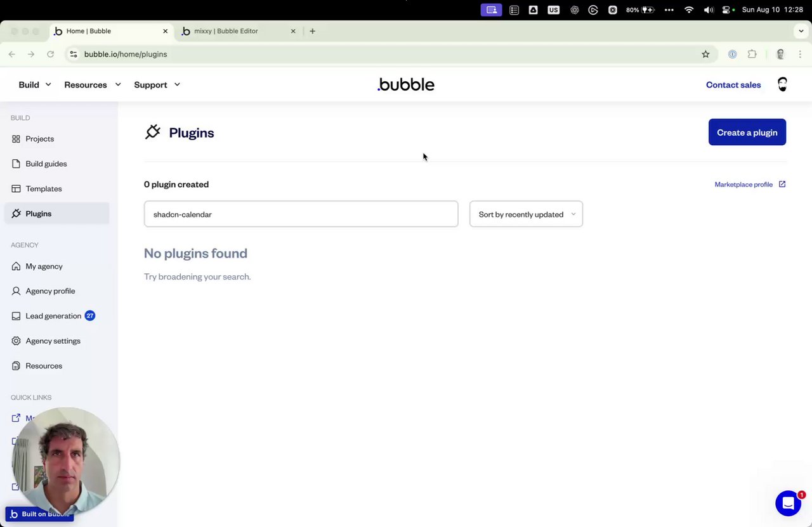Click the presenter webcam thumbnail
Viewport: 812px width, 527px height.
pos(65,460)
